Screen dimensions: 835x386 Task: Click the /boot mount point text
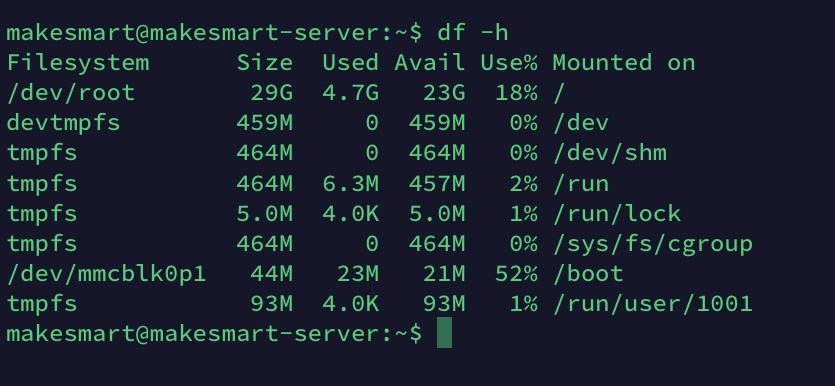click(588, 274)
